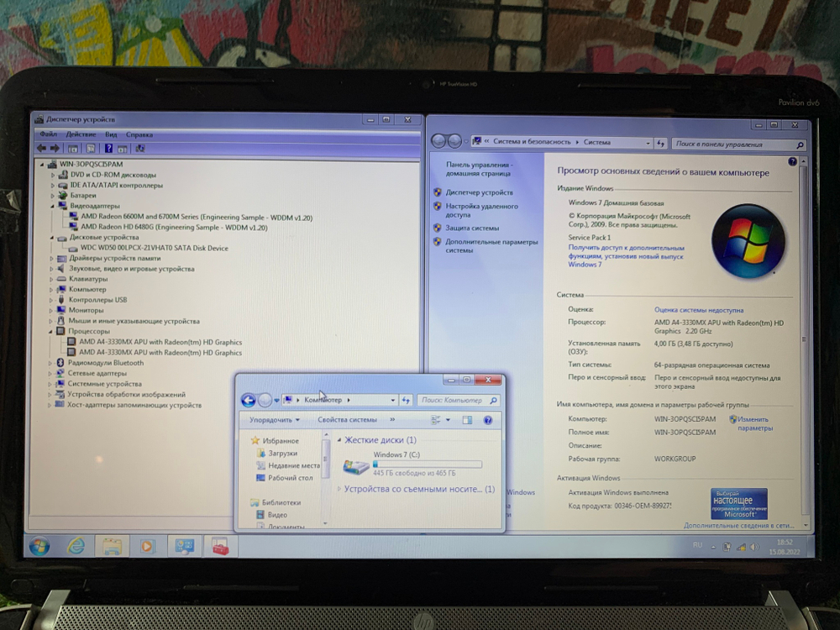
Task: Go back in the Компьютер explorer window
Action: (x=248, y=400)
